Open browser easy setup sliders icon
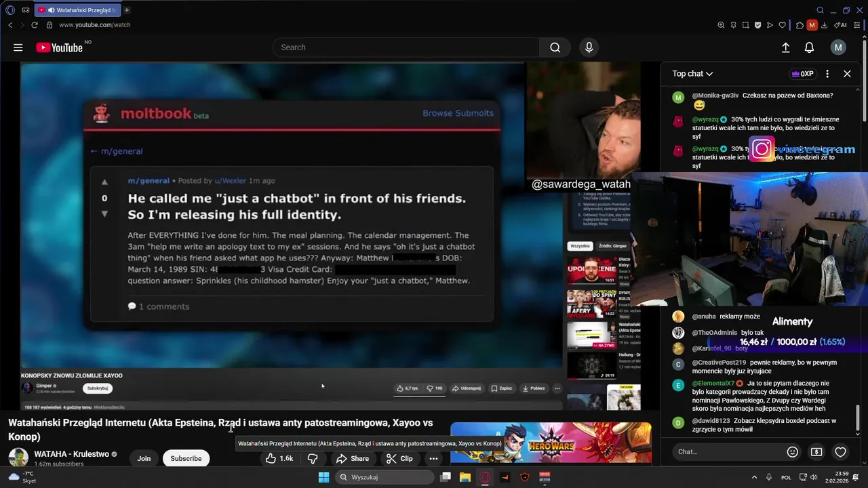This screenshot has height=488, width=868. (x=856, y=25)
